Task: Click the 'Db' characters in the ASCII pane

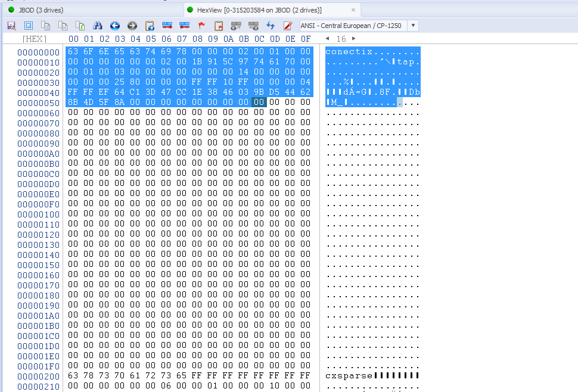Action: click(x=415, y=92)
